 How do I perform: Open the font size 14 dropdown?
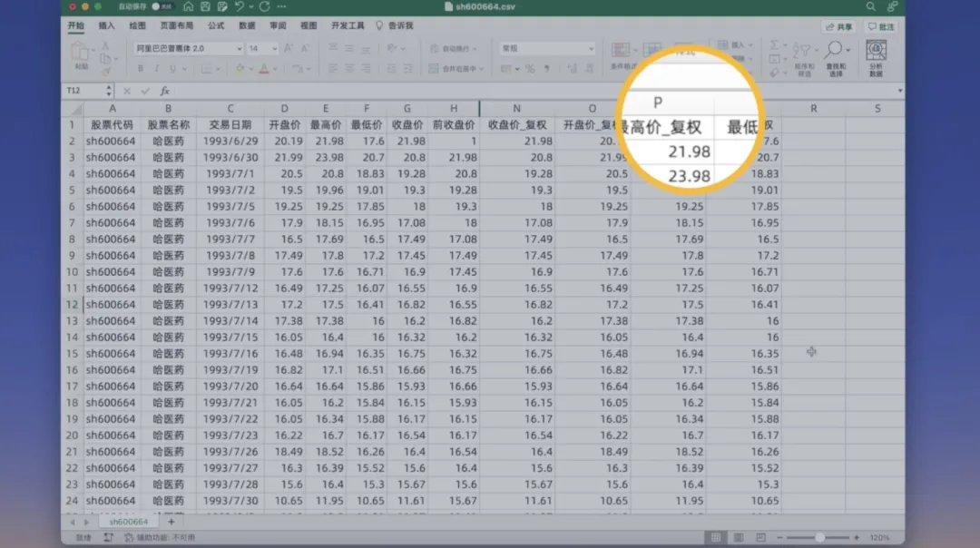(274, 49)
